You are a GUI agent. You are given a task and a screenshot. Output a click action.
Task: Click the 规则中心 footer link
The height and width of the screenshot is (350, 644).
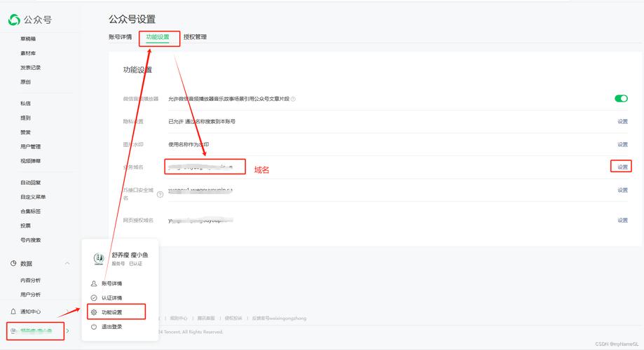tap(179, 318)
